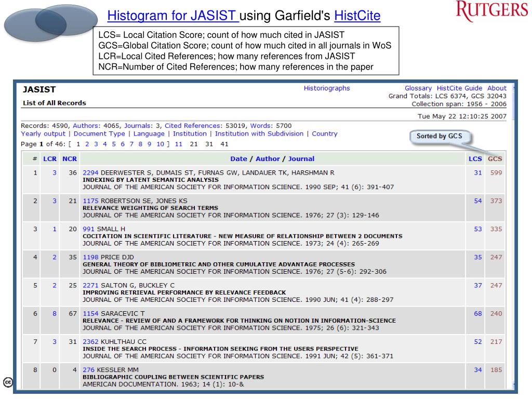The image size is (532, 399).
Task: Open record 276 by Kessler MM
Action: (88, 370)
